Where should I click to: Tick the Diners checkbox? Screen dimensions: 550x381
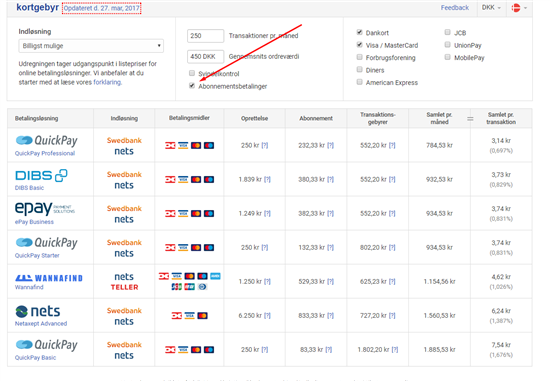[360, 69]
